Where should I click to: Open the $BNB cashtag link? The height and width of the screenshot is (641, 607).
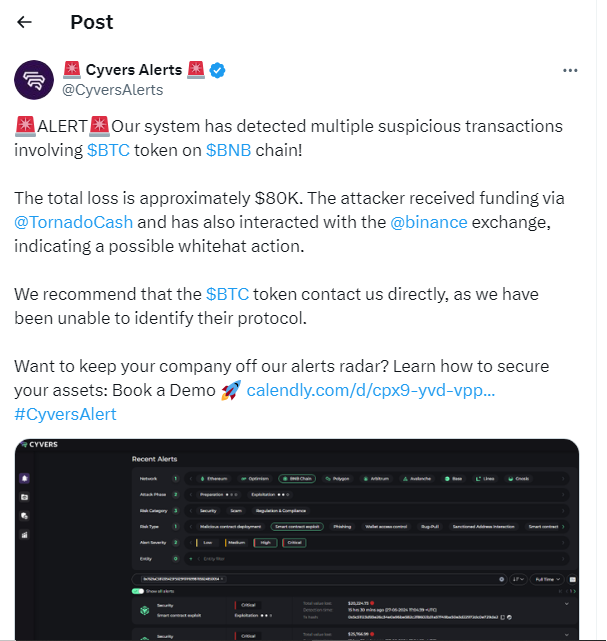coord(229,150)
